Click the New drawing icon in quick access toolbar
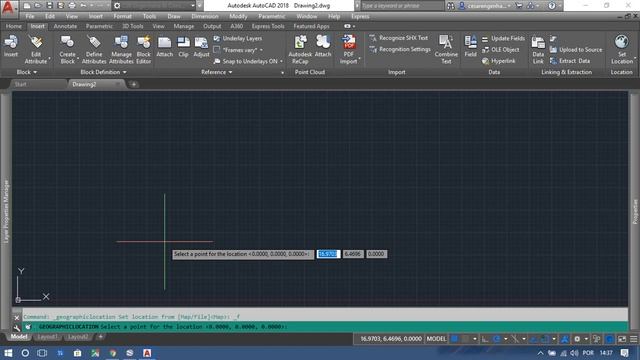 tap(27, 6)
